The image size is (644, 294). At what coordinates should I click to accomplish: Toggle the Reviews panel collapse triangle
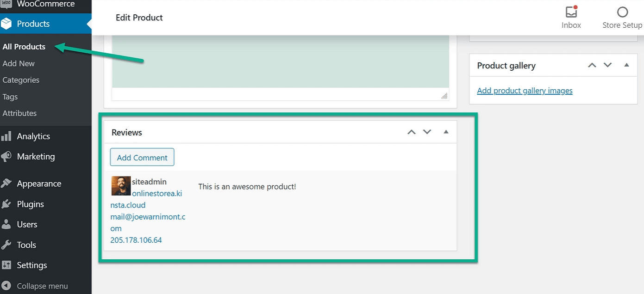pos(446,132)
